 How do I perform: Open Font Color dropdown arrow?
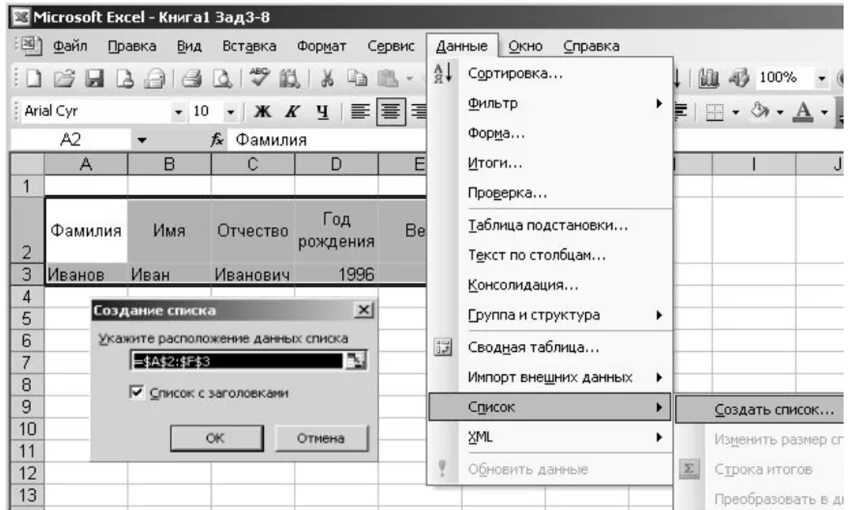pos(824,112)
